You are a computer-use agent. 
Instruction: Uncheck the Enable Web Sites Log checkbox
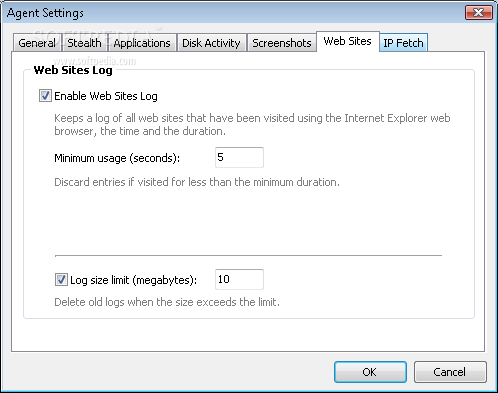pyautogui.click(x=45, y=96)
